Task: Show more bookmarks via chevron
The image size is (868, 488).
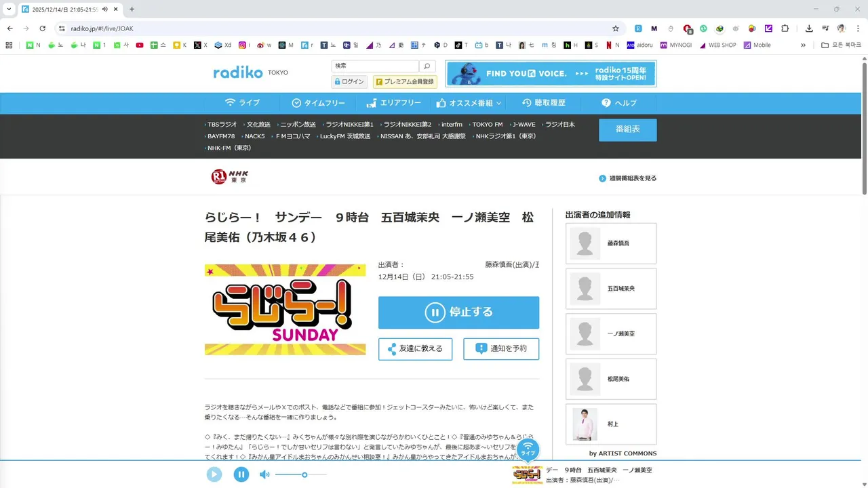Action: 803,45
